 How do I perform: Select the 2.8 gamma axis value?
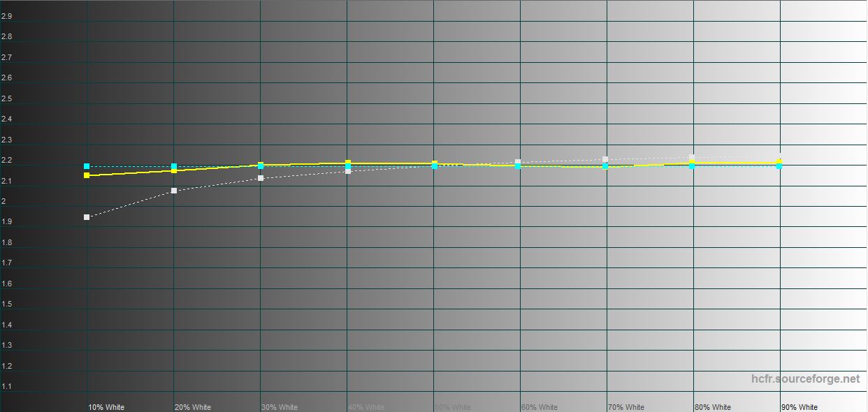[x=6, y=37]
